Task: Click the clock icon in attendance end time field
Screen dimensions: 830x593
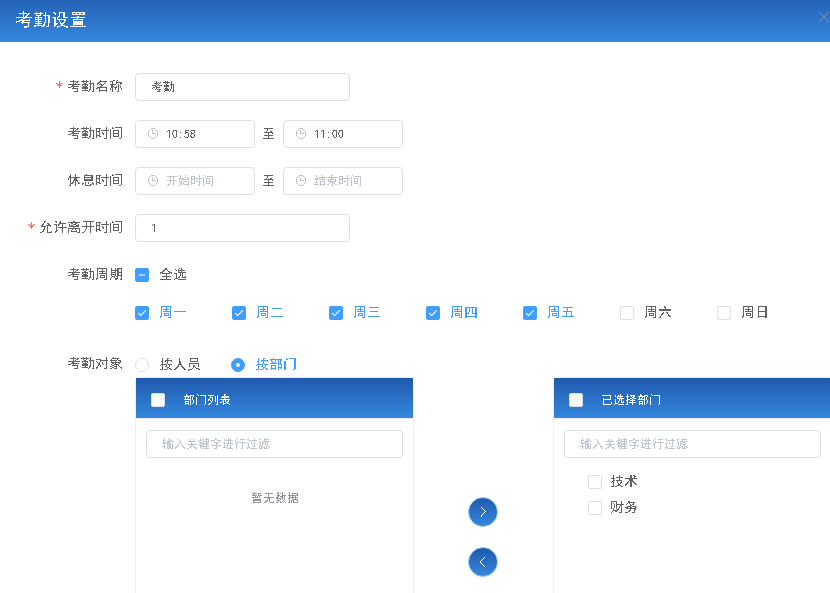Action: pos(299,133)
